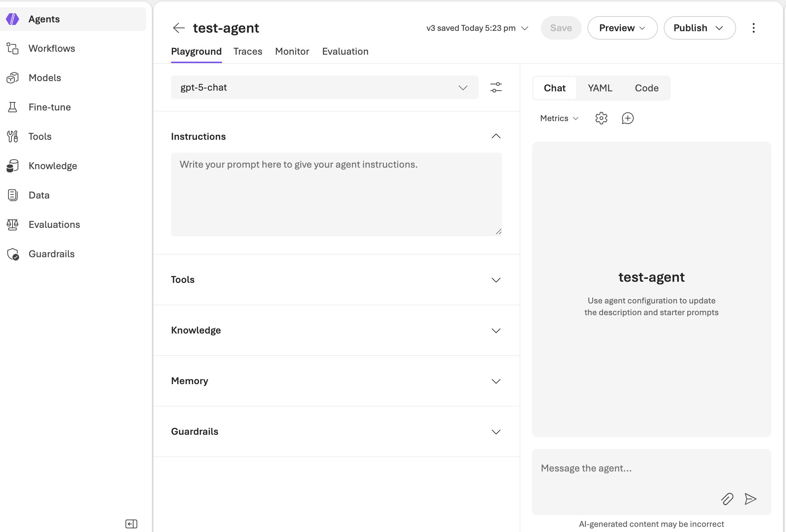Click the Publish button
This screenshot has width=786, height=532.
[x=699, y=28]
